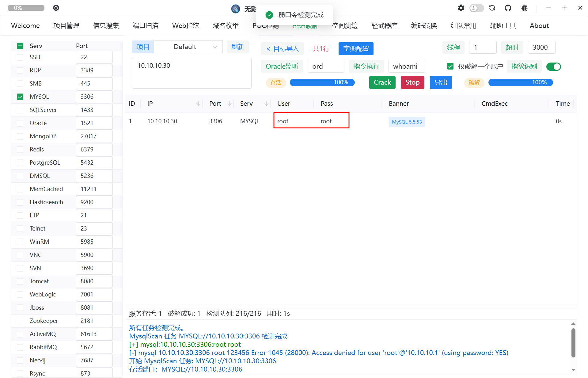The width and height of the screenshot is (588, 378).
Task: Enable the Redis service checkbox
Action: pyautogui.click(x=20, y=150)
